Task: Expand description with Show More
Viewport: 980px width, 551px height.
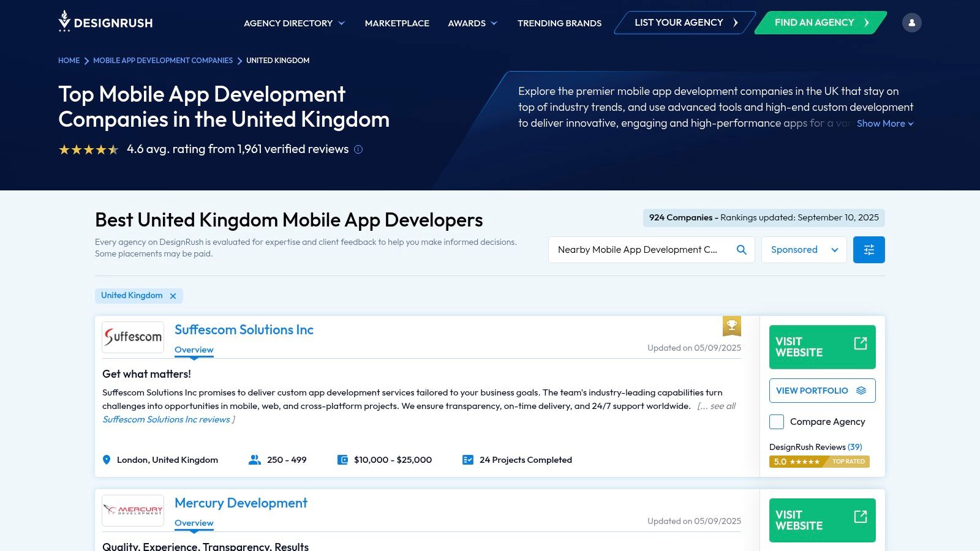Action: [884, 124]
